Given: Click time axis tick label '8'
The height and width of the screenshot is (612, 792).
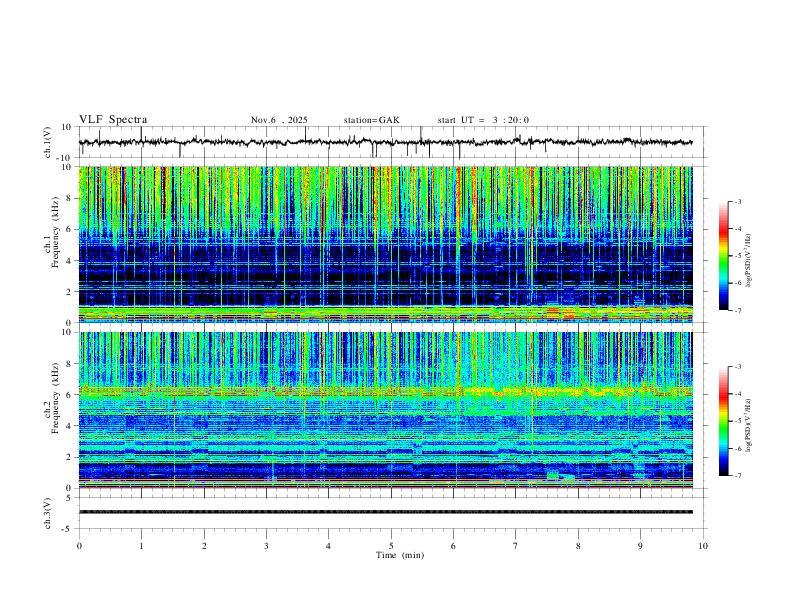Looking at the screenshot, I should tap(578, 546).
